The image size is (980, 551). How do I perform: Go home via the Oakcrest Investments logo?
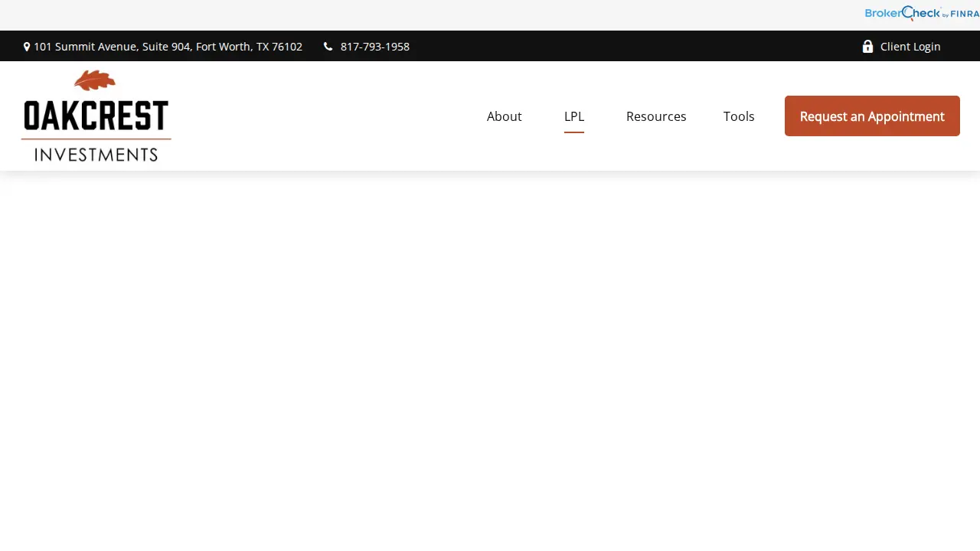click(x=96, y=116)
